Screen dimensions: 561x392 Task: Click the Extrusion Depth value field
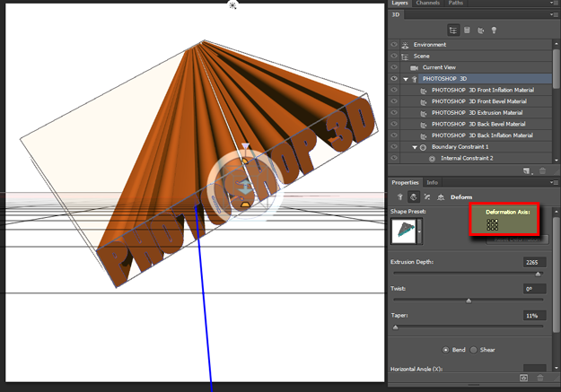[534, 262]
